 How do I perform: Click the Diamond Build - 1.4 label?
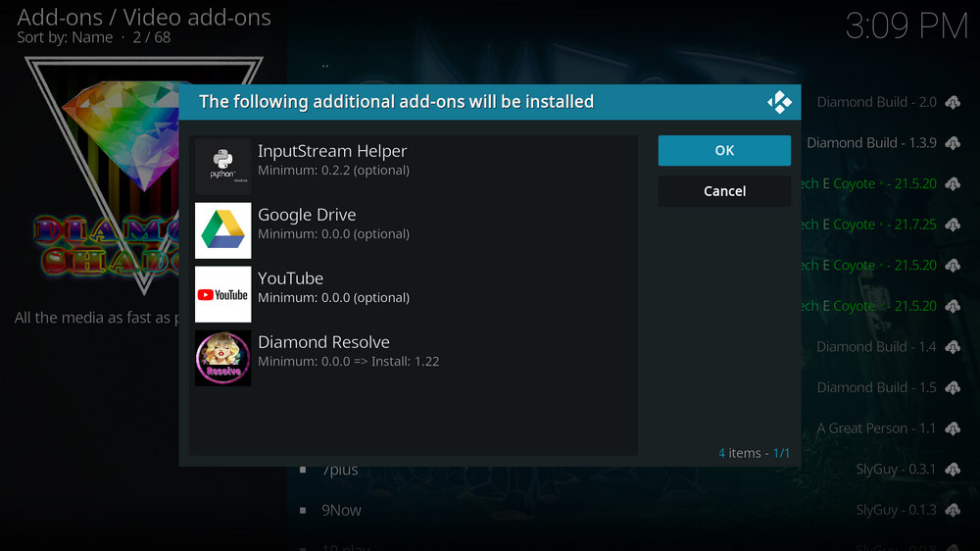coord(876,346)
